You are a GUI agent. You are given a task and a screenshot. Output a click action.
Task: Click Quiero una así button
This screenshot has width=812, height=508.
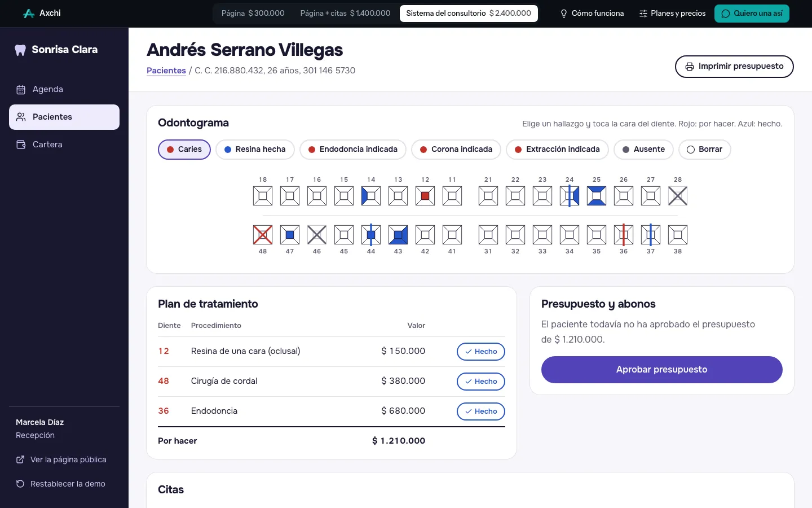tap(752, 14)
